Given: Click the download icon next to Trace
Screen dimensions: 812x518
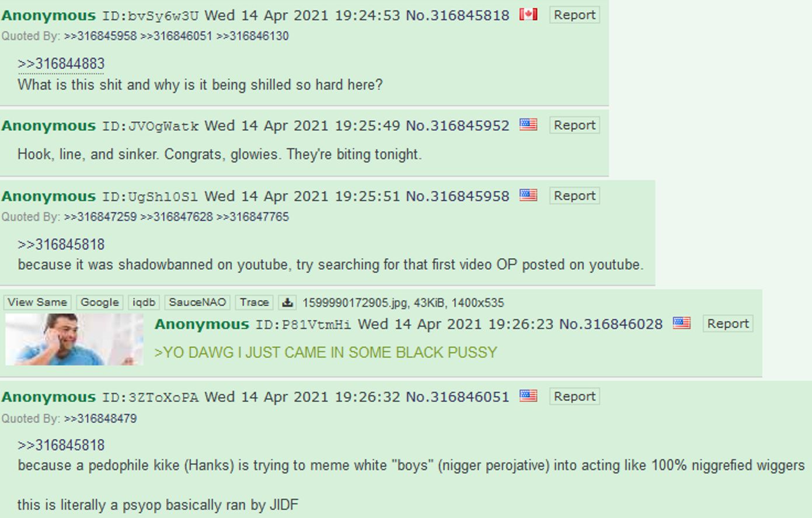Looking at the screenshot, I should click(x=287, y=303).
